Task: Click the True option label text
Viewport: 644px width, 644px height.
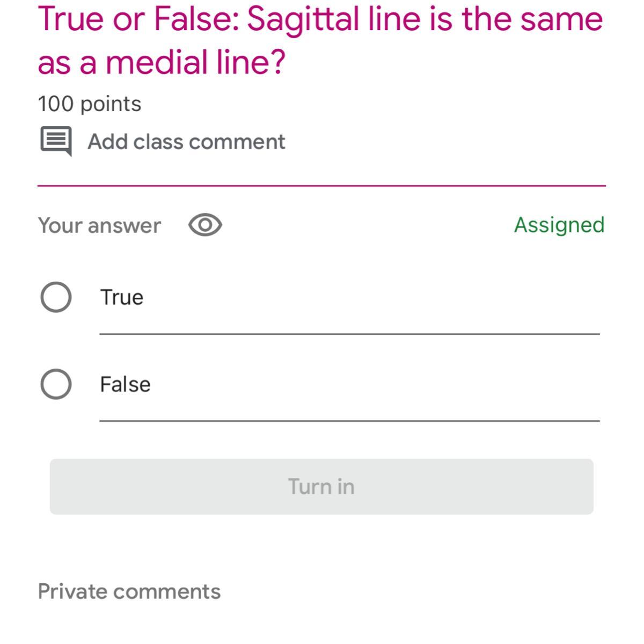Action: [122, 297]
